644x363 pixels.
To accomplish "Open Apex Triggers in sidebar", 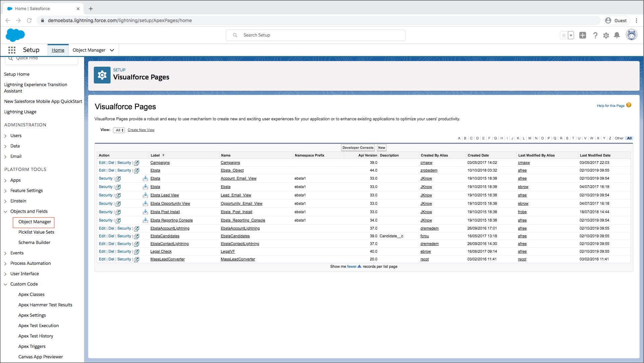I will pyautogui.click(x=32, y=346).
